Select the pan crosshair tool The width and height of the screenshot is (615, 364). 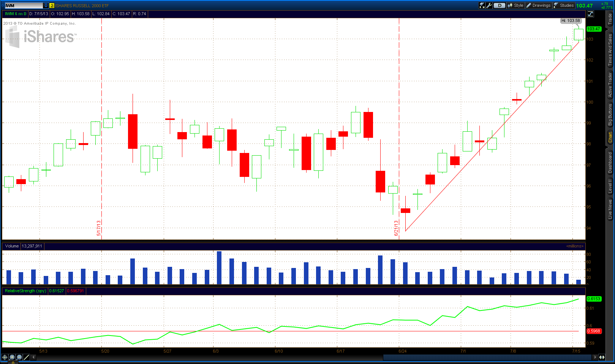5,357
